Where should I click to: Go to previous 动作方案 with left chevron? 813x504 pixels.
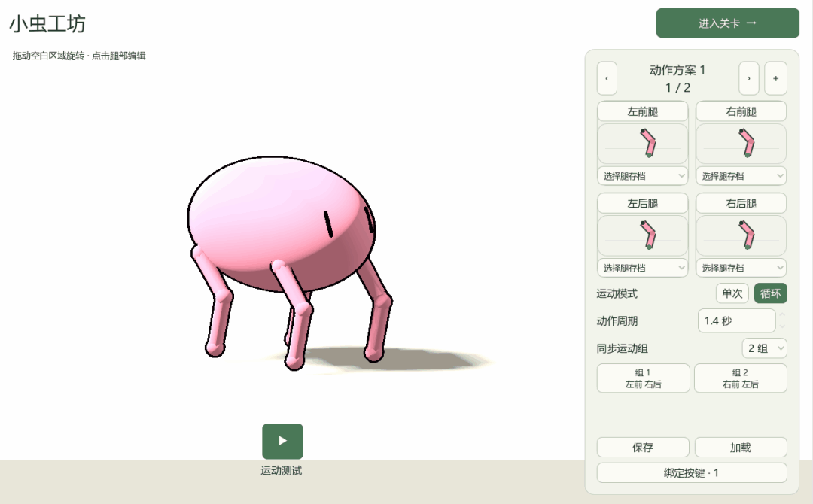coord(607,78)
